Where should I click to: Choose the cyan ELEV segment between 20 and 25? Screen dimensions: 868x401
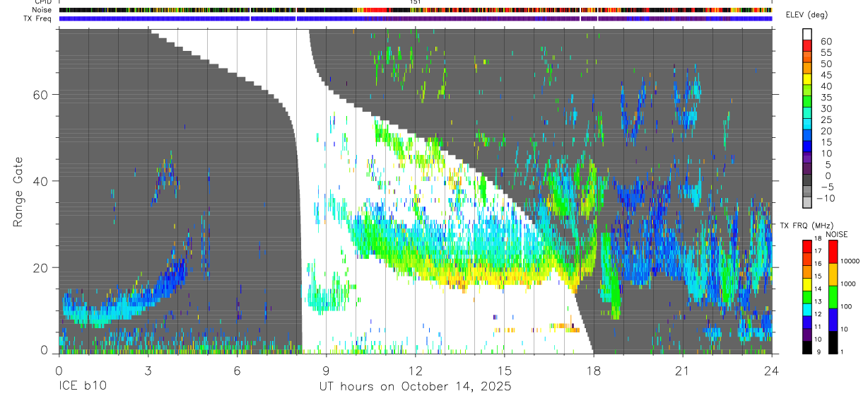[x=807, y=124]
